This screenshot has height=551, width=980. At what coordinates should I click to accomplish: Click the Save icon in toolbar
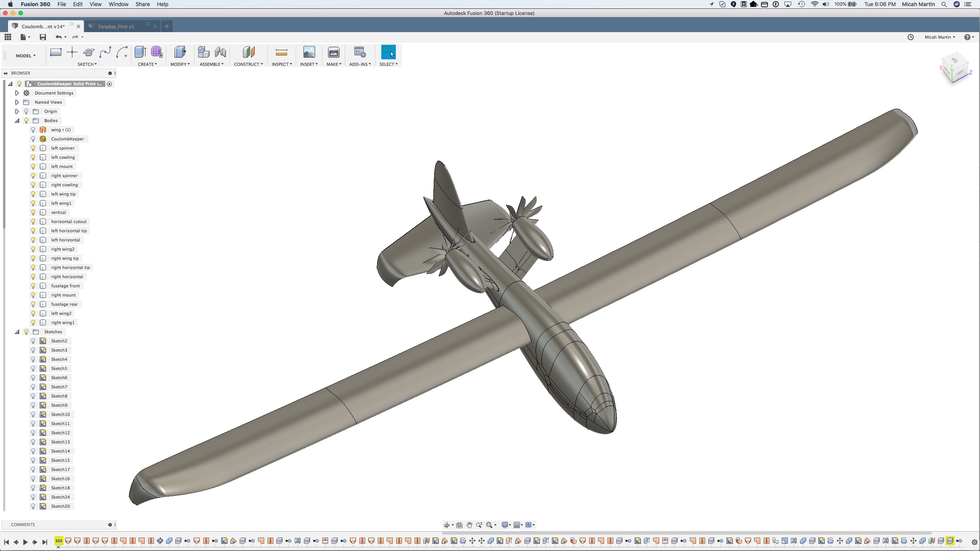(43, 37)
